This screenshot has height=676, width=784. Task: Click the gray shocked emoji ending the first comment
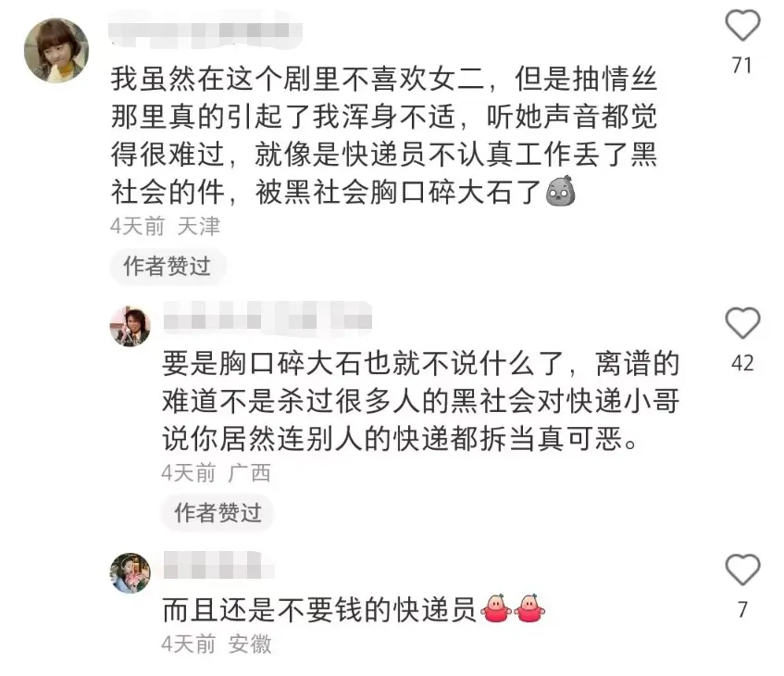[561, 191]
